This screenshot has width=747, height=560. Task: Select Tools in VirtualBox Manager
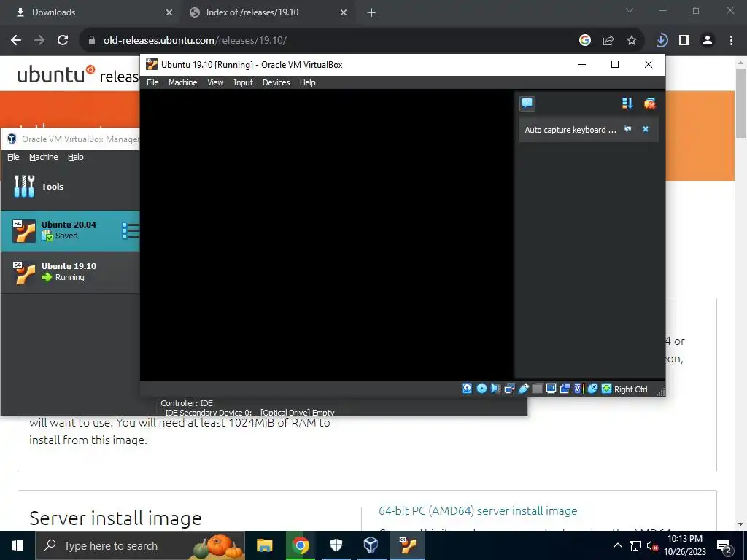pyautogui.click(x=70, y=187)
